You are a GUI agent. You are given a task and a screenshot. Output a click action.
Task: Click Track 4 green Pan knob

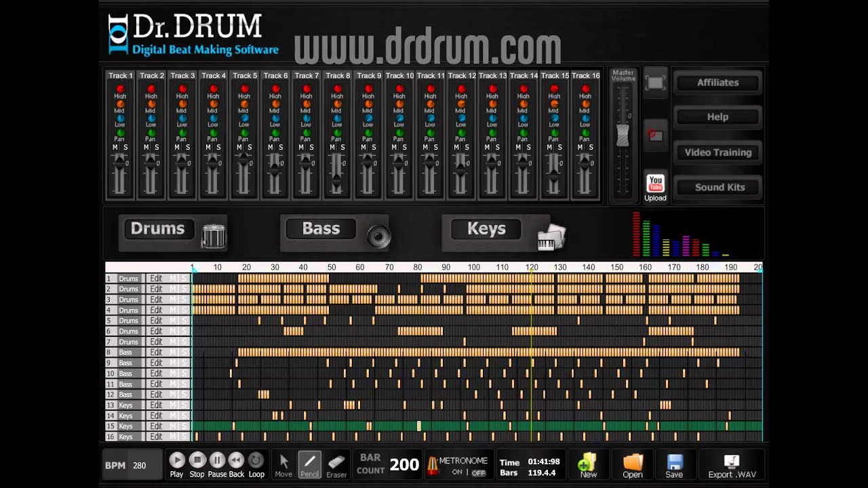213,133
